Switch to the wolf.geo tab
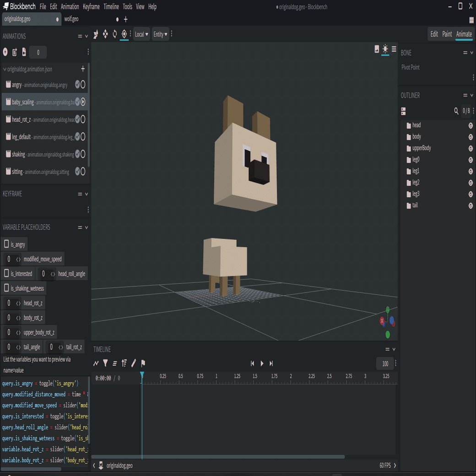Image resolution: width=476 pixels, height=476 pixels. tap(91, 19)
